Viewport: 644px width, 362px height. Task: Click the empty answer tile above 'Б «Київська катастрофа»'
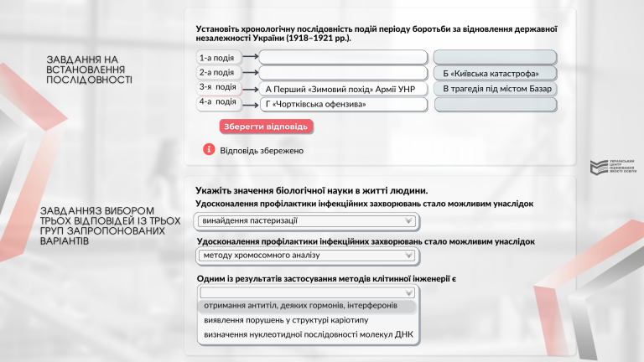495,58
